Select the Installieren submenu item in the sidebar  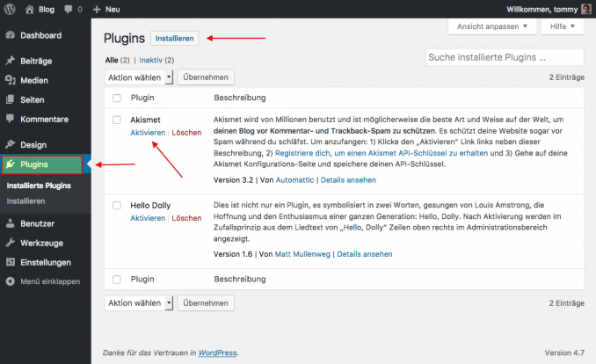click(x=25, y=200)
